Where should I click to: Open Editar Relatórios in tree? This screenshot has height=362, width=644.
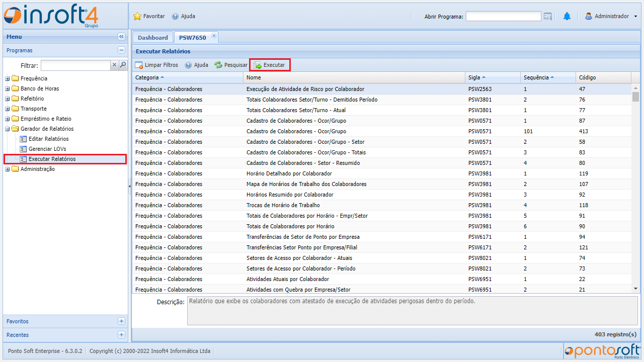[48, 139]
